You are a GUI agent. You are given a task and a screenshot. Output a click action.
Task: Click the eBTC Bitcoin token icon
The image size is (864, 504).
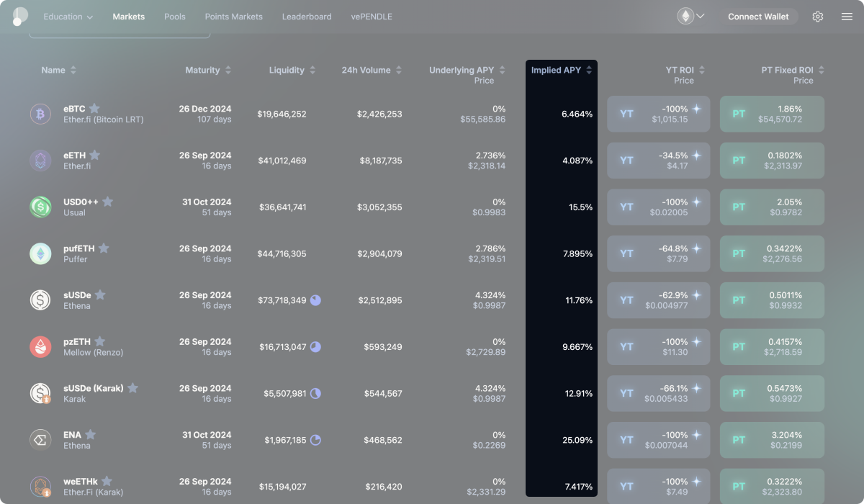40,114
